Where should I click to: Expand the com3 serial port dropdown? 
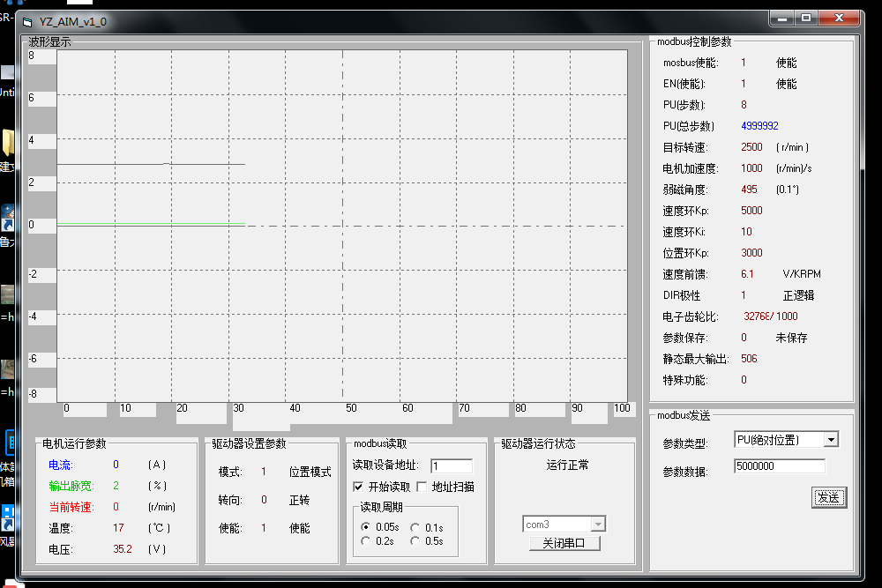point(599,524)
